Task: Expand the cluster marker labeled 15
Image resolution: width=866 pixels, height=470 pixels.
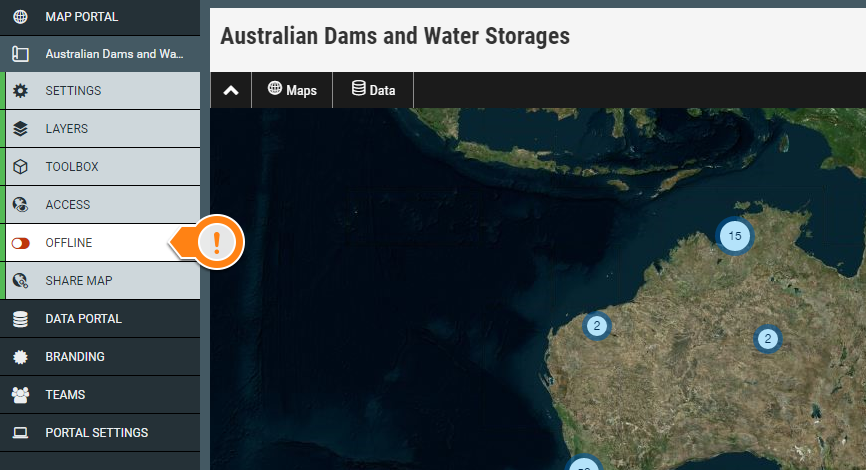Action: [735, 236]
